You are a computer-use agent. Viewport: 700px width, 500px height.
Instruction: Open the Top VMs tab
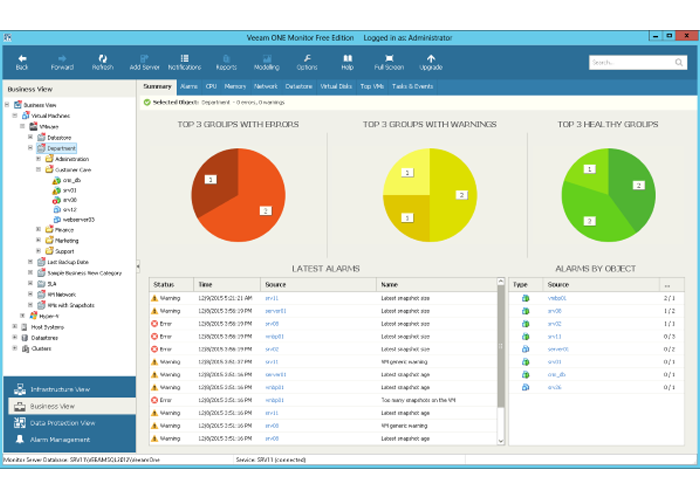pos(372,87)
